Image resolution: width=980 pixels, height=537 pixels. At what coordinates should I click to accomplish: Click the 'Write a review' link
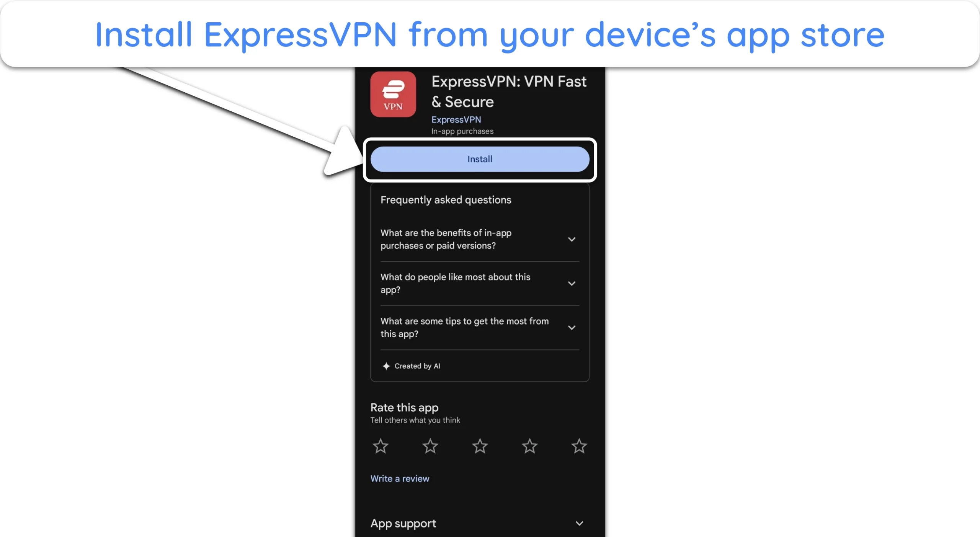coord(399,478)
